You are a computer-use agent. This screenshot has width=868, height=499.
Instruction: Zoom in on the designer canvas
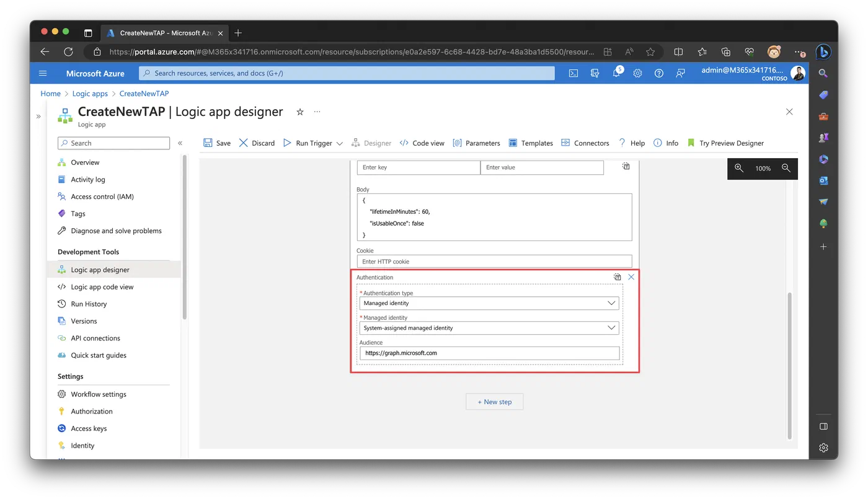coord(739,168)
